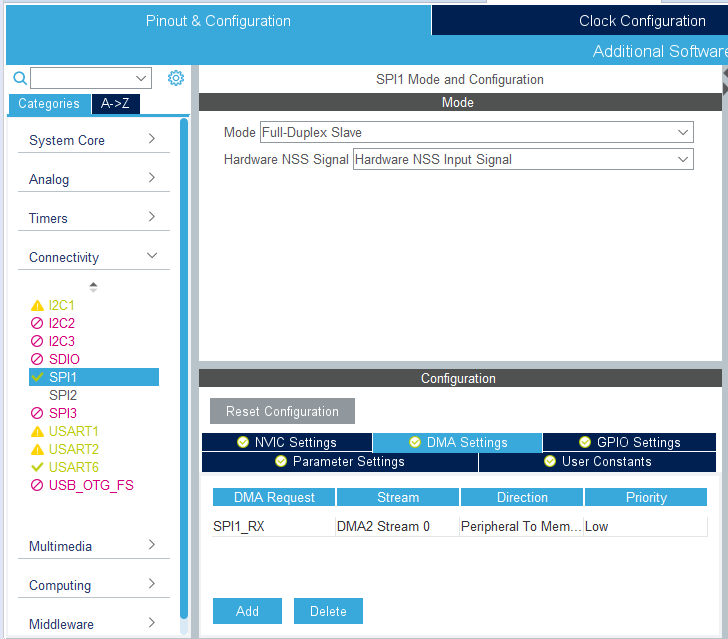Click the Add DMA request button
Screen dimensions: 728x639
coord(247,611)
